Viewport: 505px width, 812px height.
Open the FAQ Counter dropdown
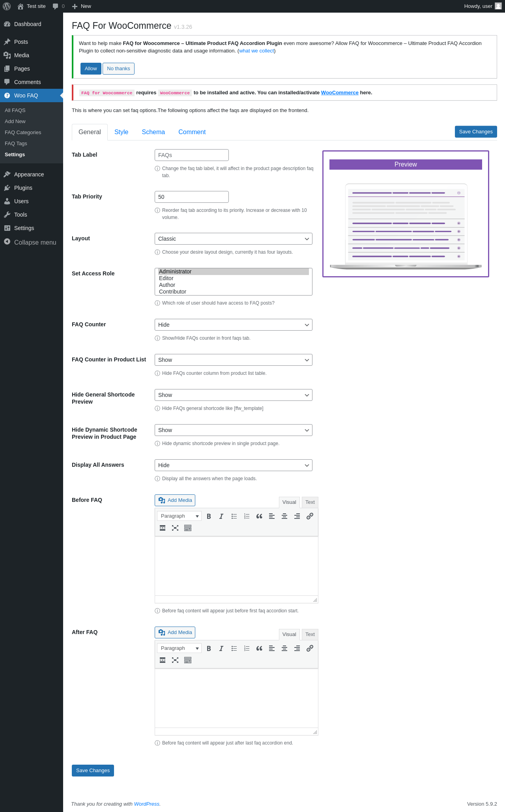234,325
